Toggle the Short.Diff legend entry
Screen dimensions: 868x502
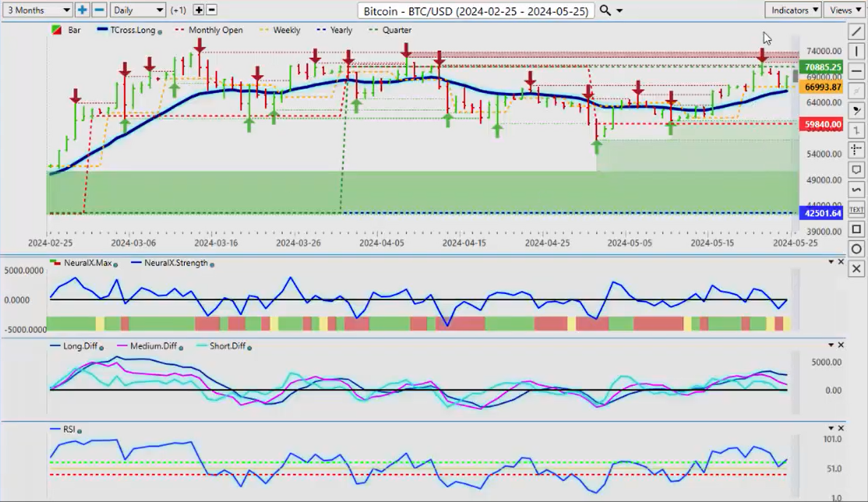coord(224,346)
